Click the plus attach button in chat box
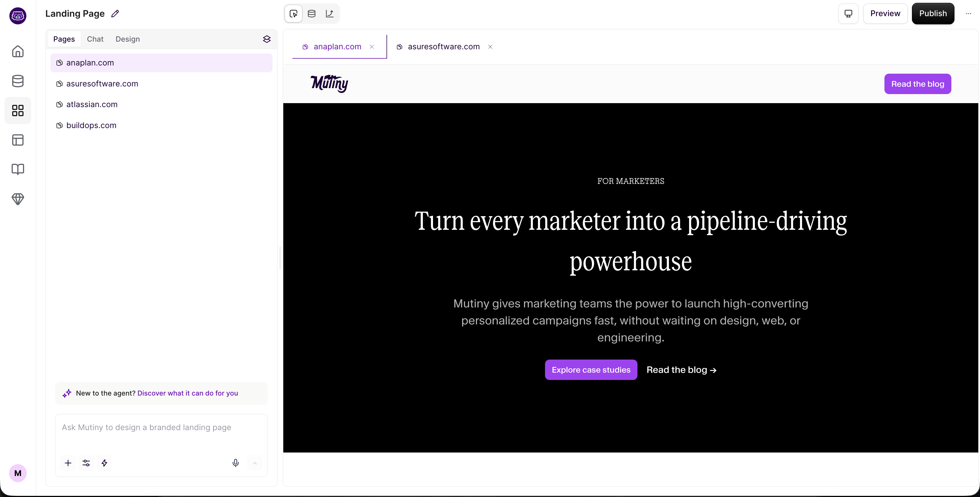This screenshot has width=980, height=497. (x=68, y=463)
